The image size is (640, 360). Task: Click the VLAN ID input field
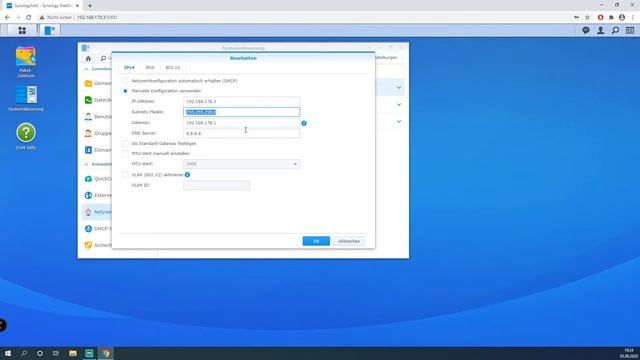[x=216, y=185]
